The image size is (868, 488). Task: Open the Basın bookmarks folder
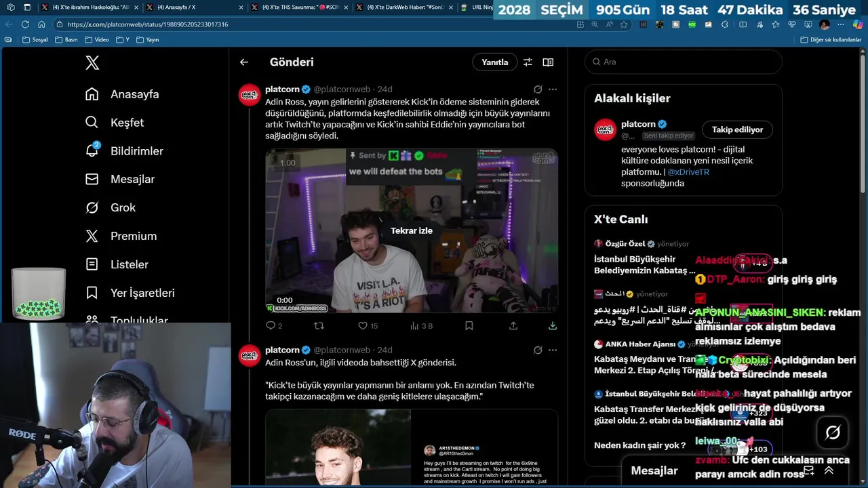pos(66,40)
